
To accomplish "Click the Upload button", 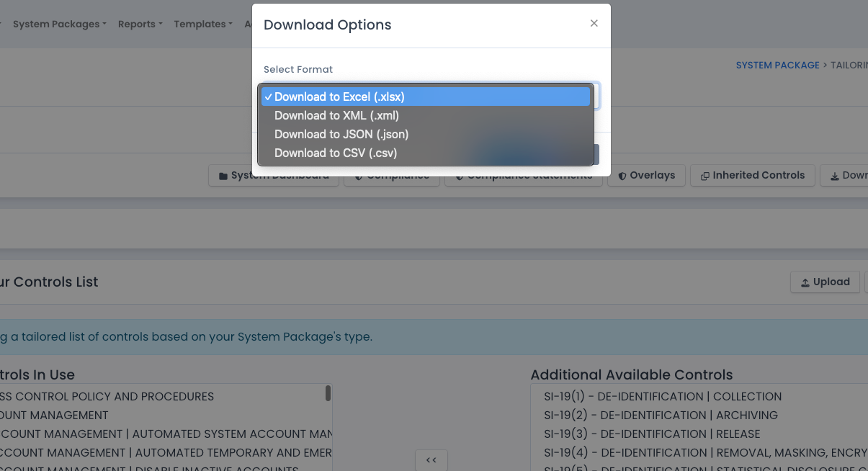I will click(824, 282).
